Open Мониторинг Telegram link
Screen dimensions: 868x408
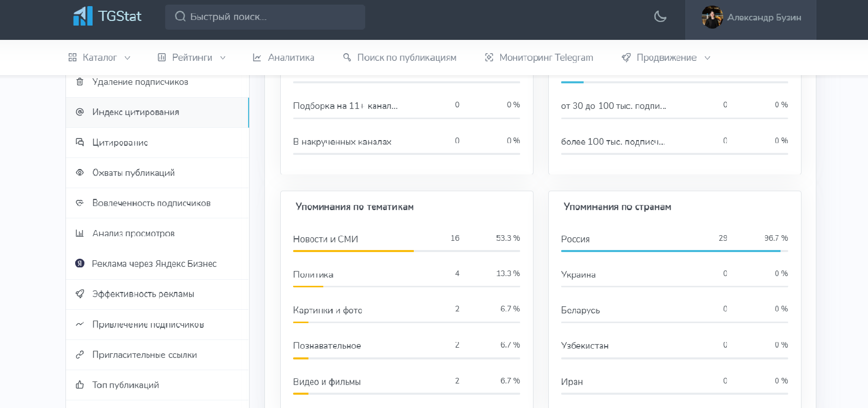[539, 58]
